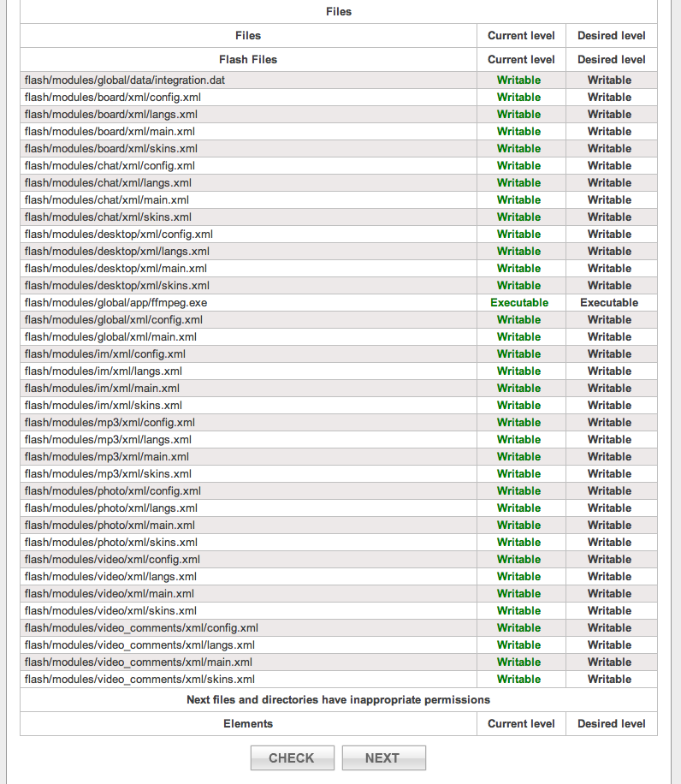Click the inappropriate permissions notice heading
This screenshot has height=784, width=681.
(338, 700)
